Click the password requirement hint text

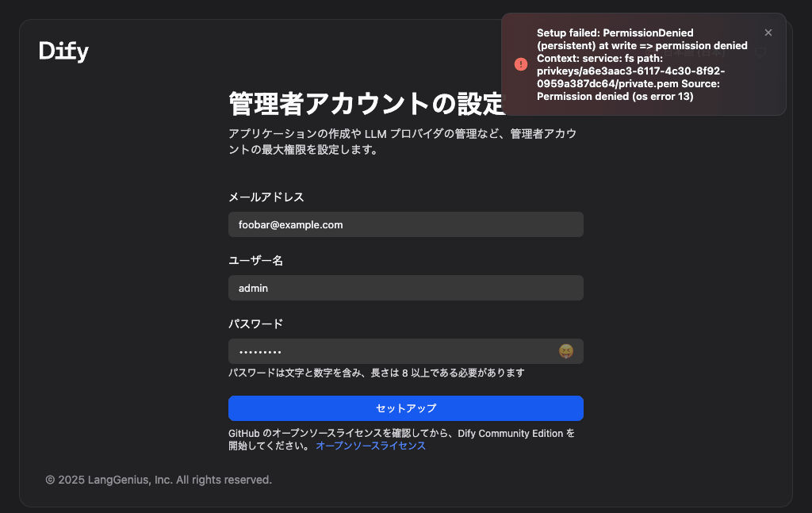(x=377, y=373)
